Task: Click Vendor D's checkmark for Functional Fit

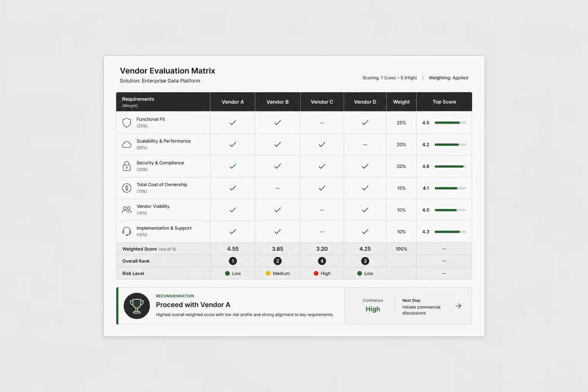Action: tap(365, 122)
